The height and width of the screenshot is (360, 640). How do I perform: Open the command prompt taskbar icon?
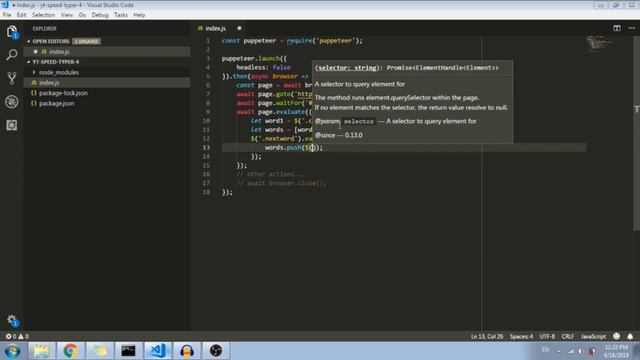[x=128, y=351]
